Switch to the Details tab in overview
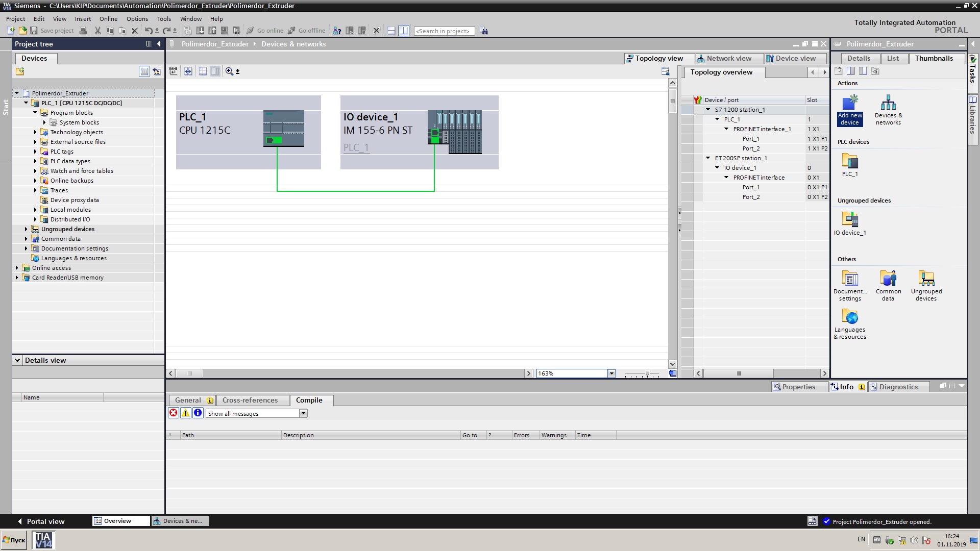980x551 pixels. (859, 58)
